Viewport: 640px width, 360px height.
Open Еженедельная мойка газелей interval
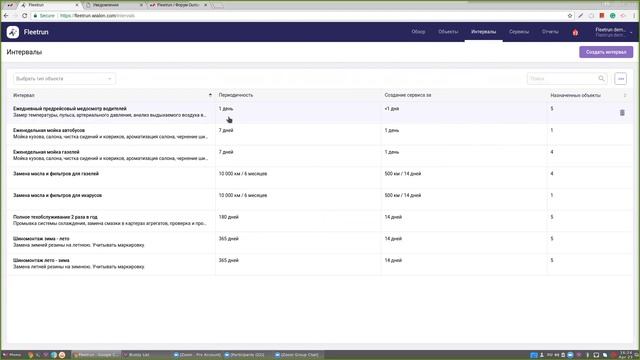46,152
